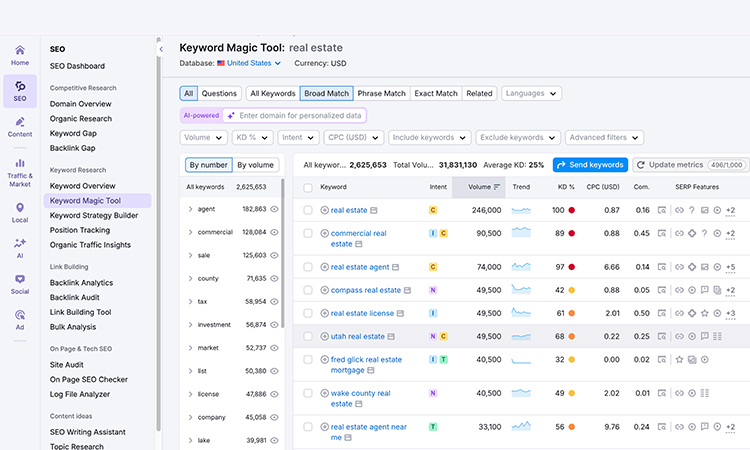The width and height of the screenshot is (750, 450).
Task: Click the AI sparkle icon in domain field
Action: point(231,116)
